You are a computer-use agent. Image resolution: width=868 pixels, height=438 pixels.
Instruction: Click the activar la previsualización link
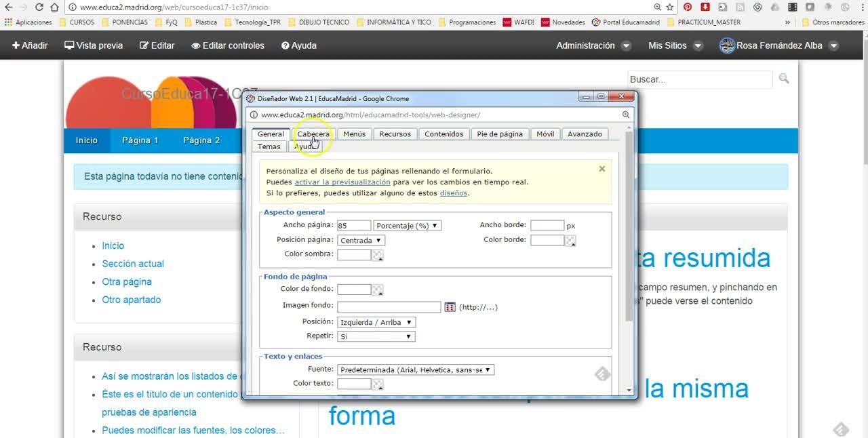(342, 182)
